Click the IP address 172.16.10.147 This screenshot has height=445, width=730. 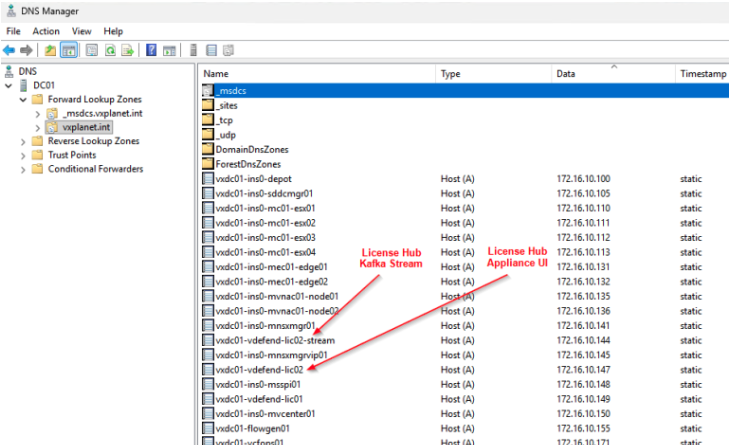tap(583, 370)
